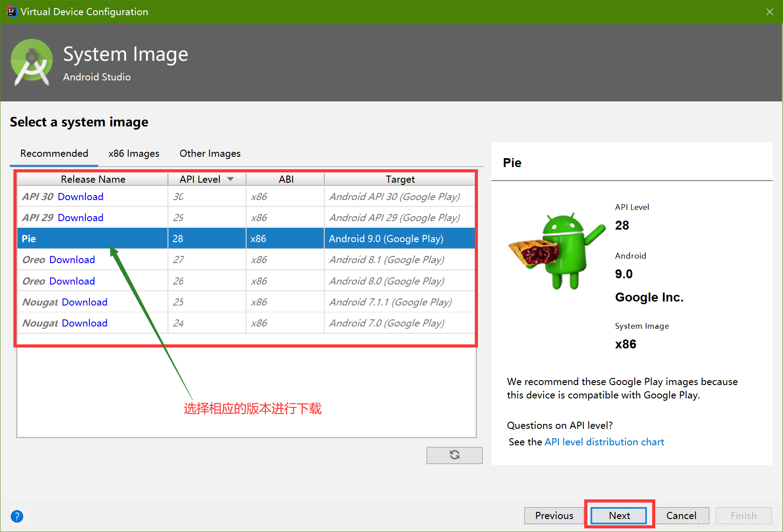Open the help question mark icon
This screenshot has width=783, height=532.
17,516
